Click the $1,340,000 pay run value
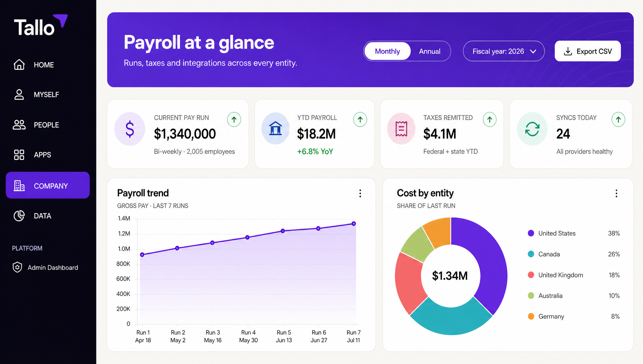Image resolution: width=643 pixels, height=364 pixels. (x=185, y=134)
